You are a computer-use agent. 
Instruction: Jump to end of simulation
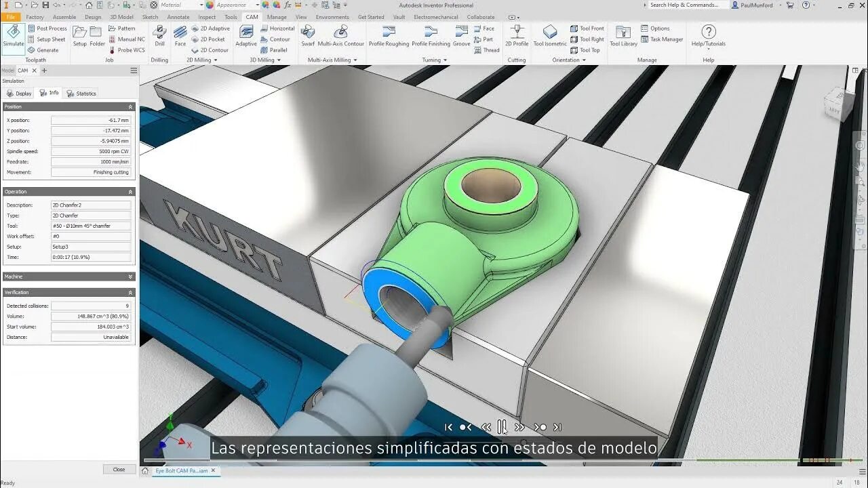557,427
